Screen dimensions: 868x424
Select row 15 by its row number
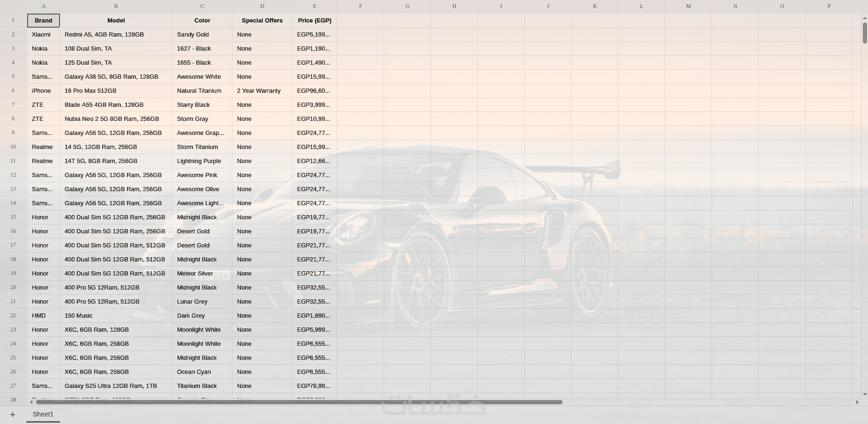[13, 217]
